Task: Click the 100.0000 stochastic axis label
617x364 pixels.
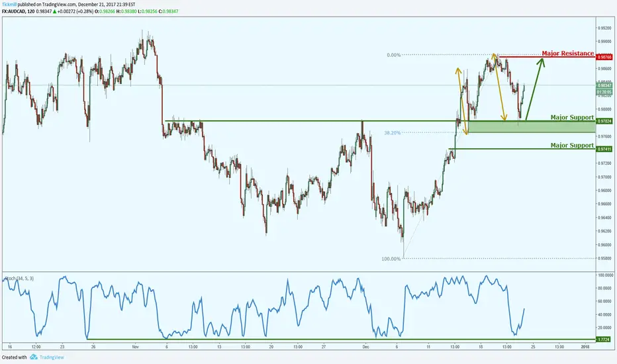Action: coord(605,275)
